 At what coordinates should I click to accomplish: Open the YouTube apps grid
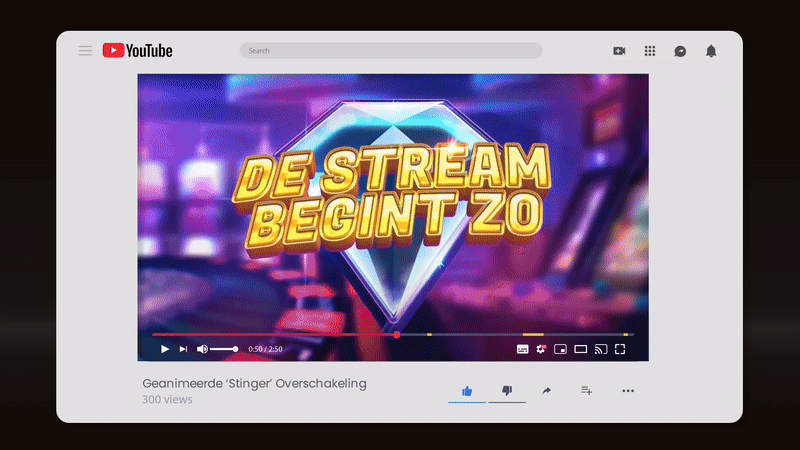[649, 51]
